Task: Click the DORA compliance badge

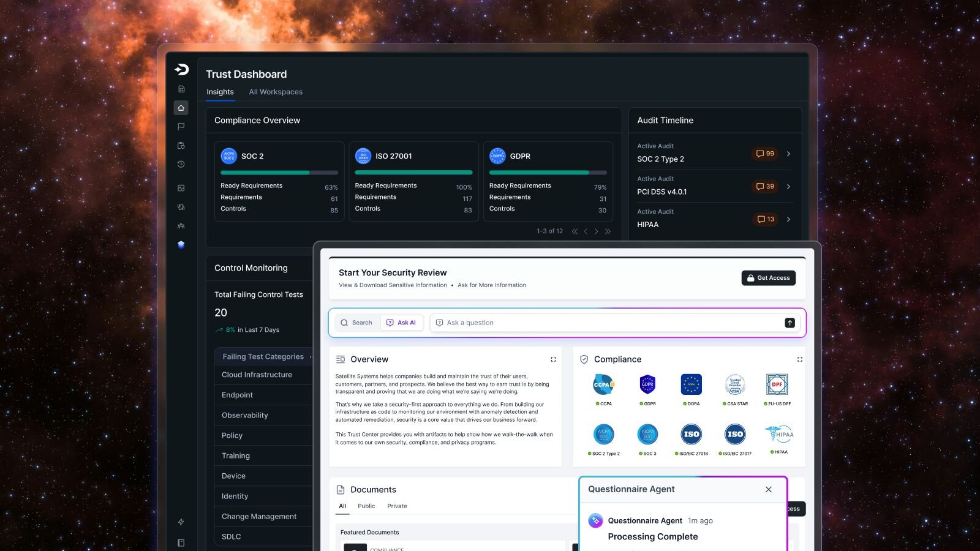Action: [x=692, y=389]
